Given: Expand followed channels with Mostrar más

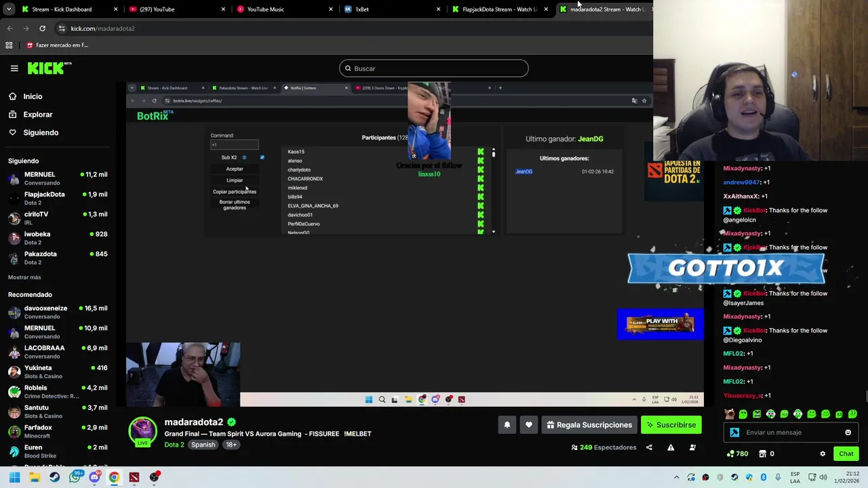Looking at the screenshot, I should [x=24, y=277].
